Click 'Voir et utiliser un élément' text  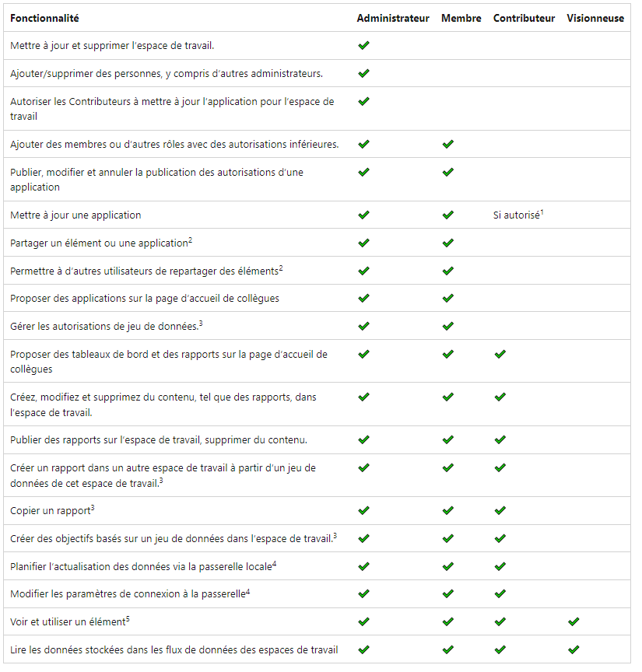click(x=68, y=621)
